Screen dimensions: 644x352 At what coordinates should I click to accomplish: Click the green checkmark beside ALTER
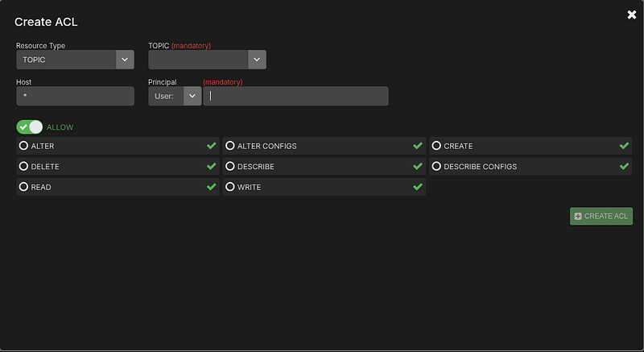click(x=211, y=146)
